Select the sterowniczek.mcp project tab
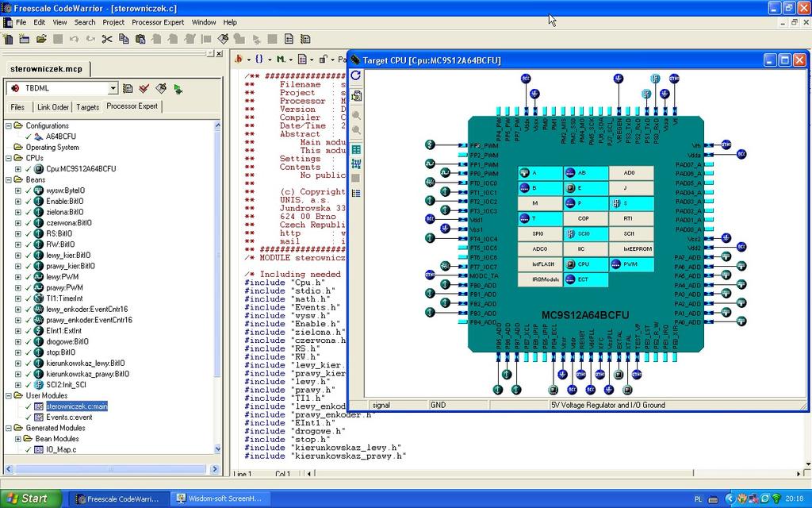 click(47, 69)
